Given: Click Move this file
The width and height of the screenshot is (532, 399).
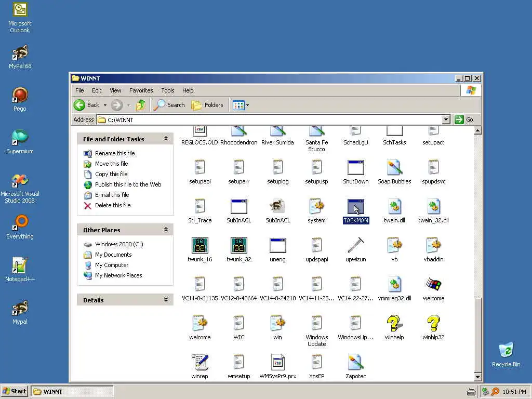Looking at the screenshot, I should pos(111,164).
